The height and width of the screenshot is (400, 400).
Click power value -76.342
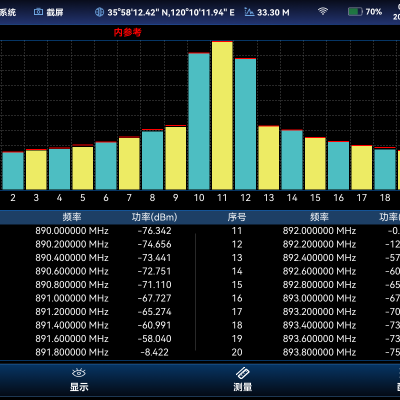155,231
